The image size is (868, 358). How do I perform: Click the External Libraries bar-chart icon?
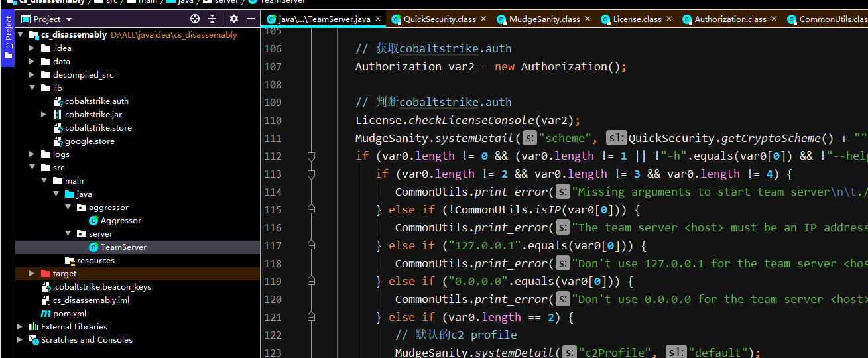tap(34, 327)
